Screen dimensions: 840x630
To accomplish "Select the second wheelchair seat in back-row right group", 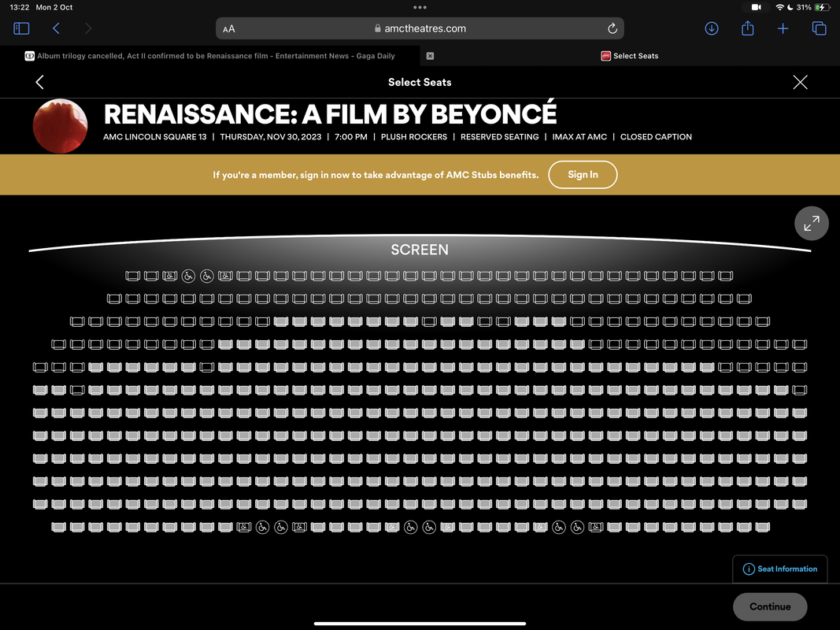I will click(578, 527).
